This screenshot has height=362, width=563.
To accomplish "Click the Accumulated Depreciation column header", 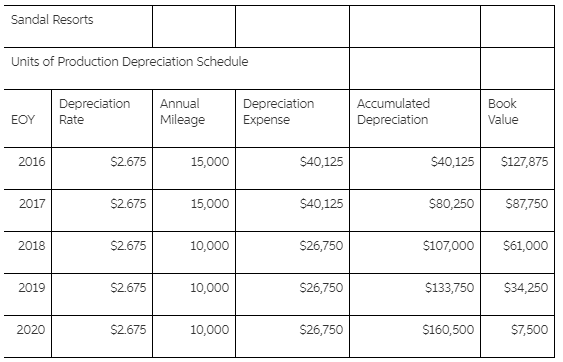I will pyautogui.click(x=415, y=119).
